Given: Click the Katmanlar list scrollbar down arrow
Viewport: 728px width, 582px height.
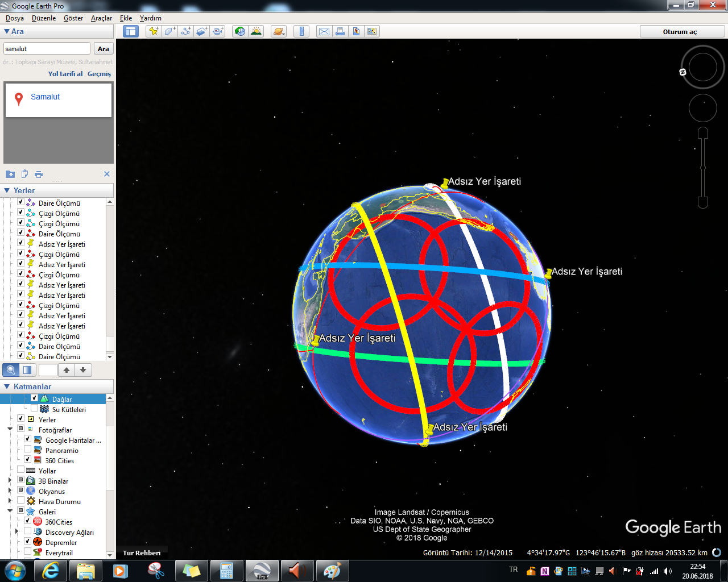Looking at the screenshot, I should [x=110, y=555].
